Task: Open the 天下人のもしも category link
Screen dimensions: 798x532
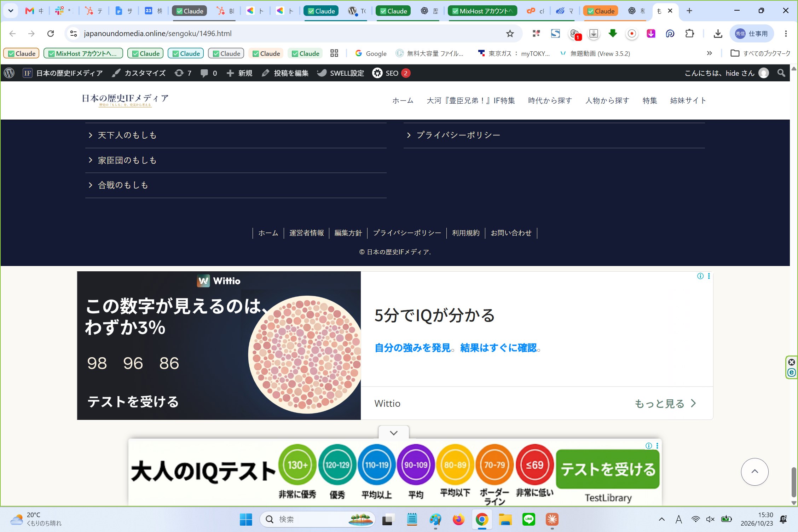Action: 127,135
